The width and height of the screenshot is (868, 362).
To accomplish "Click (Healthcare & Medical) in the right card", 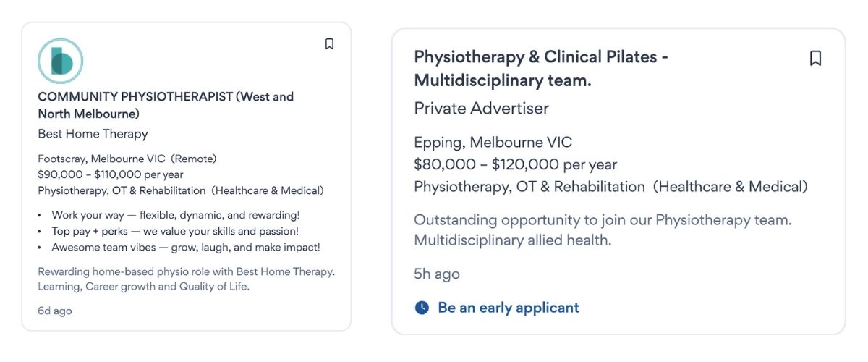I will [731, 187].
